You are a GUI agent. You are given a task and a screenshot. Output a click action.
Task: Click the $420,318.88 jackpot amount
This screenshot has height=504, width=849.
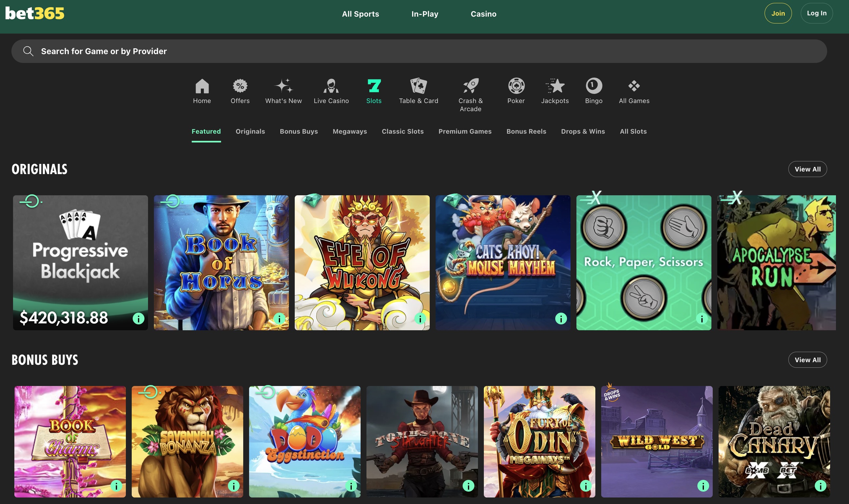(x=64, y=318)
